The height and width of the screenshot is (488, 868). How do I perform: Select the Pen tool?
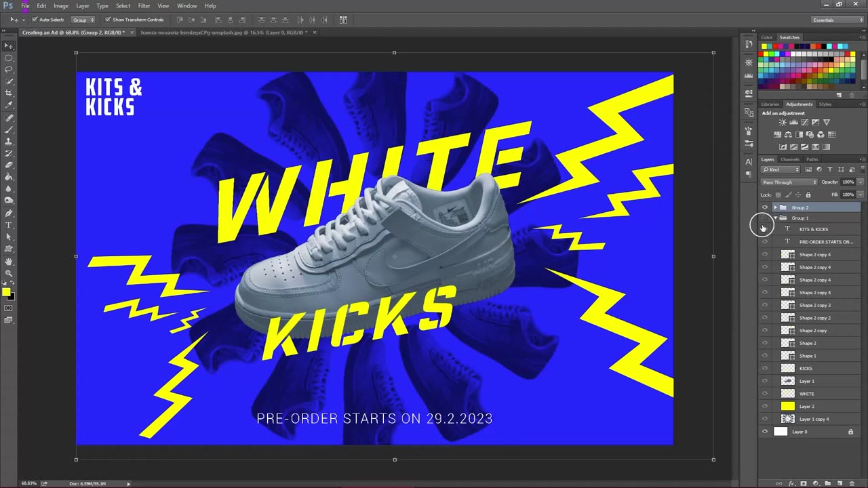point(9,213)
